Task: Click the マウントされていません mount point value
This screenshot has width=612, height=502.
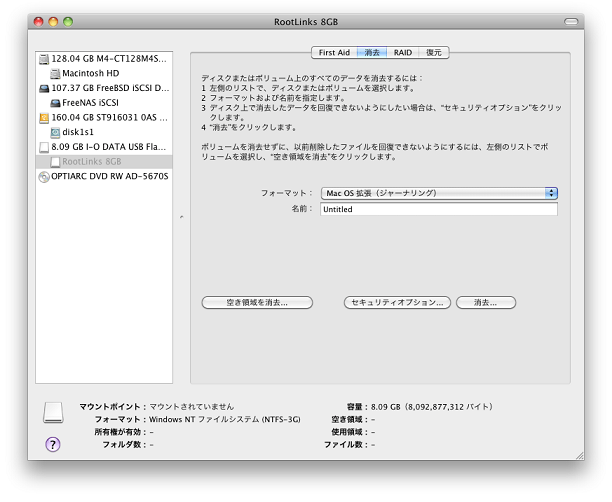Action: (192, 407)
